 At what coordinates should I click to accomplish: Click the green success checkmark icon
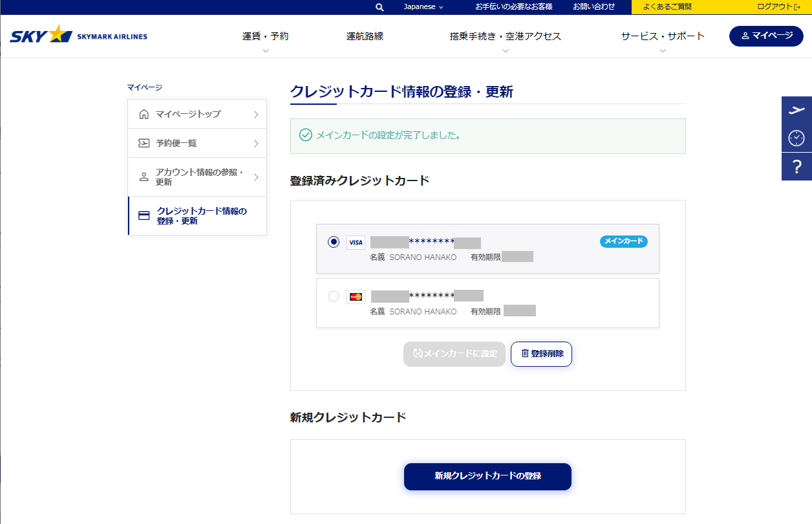(x=306, y=135)
